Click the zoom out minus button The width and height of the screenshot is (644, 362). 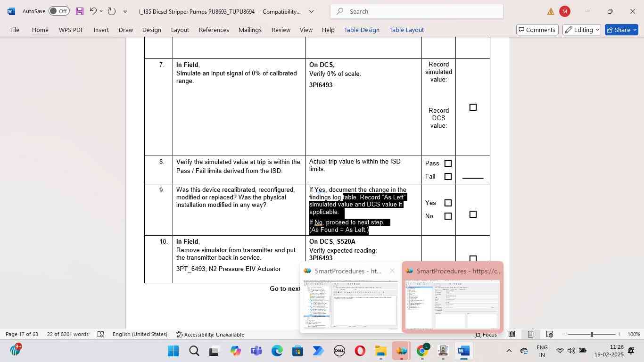click(x=564, y=334)
